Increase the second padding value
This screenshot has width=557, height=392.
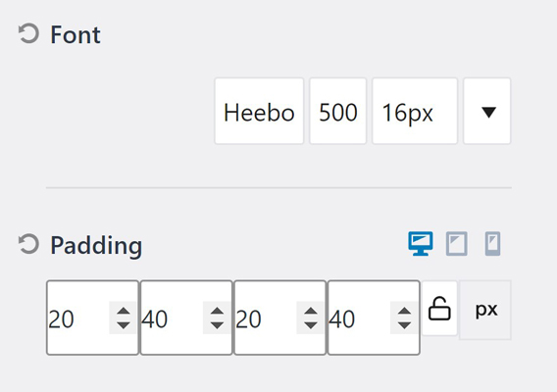[x=217, y=311]
